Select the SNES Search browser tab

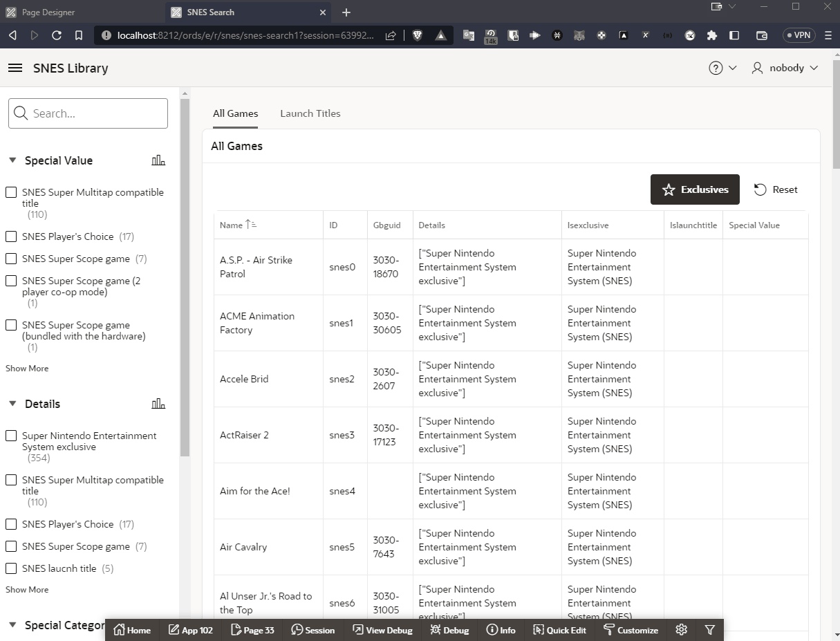click(249, 12)
